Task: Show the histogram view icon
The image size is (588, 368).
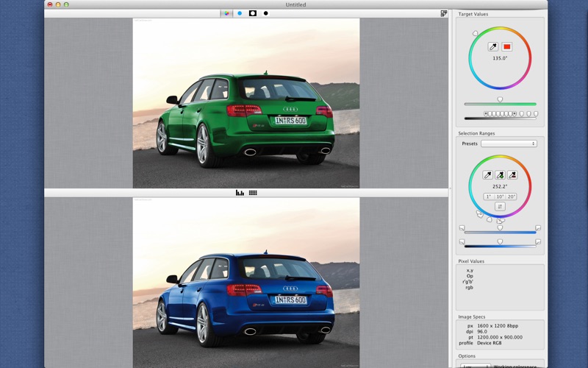Action: tap(240, 193)
